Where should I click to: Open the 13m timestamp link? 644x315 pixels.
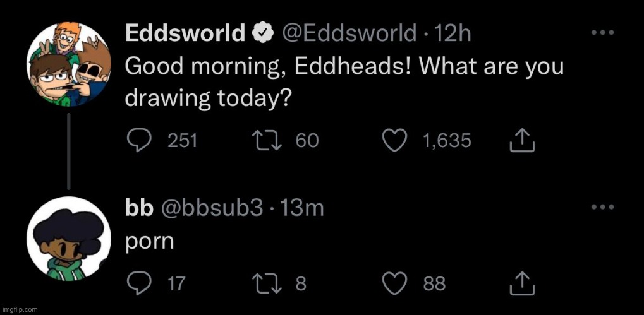tap(301, 208)
